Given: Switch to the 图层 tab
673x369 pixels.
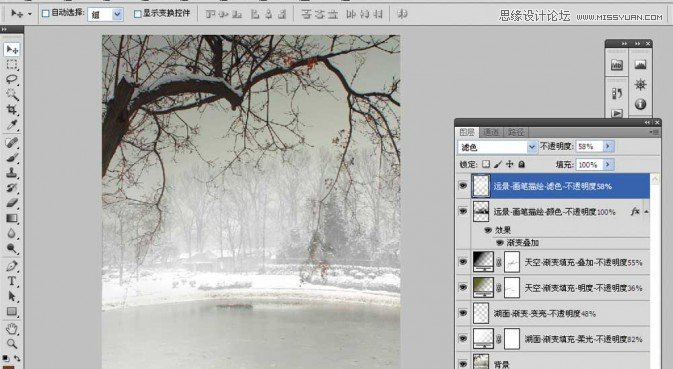Looking at the screenshot, I should tap(467, 132).
